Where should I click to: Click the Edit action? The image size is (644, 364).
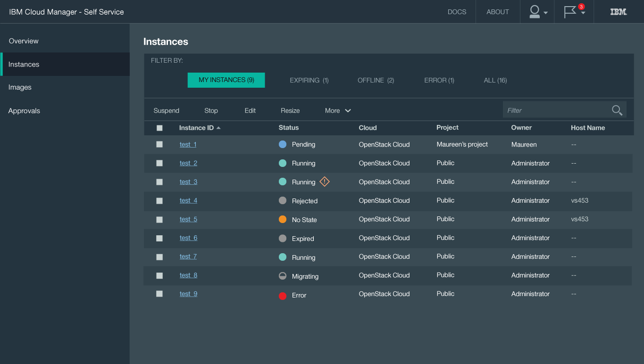click(250, 110)
